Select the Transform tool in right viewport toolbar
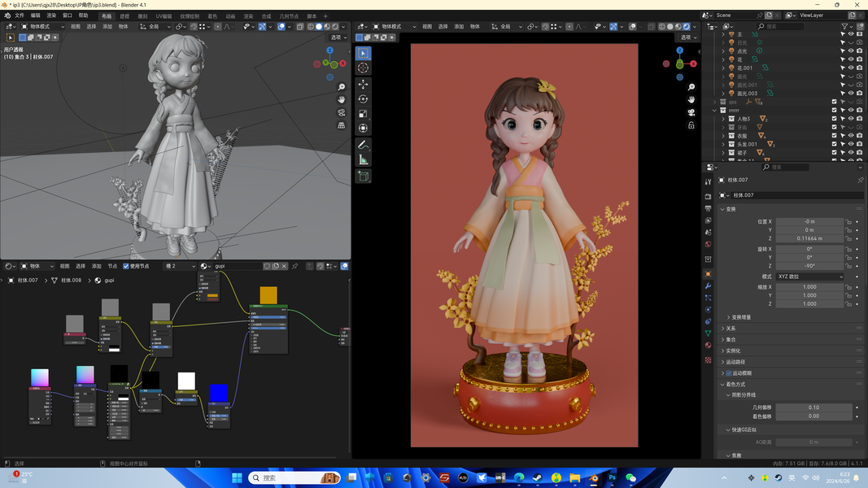Screen dimensions: 868x488 tap(363, 128)
